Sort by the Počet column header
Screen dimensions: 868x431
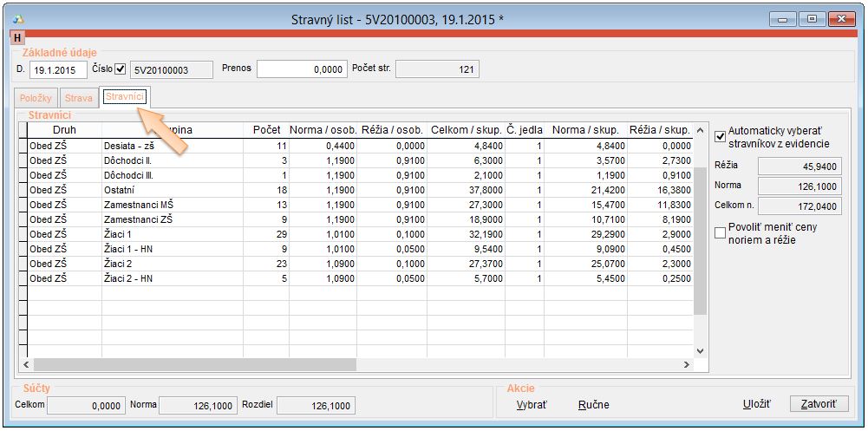(x=266, y=130)
